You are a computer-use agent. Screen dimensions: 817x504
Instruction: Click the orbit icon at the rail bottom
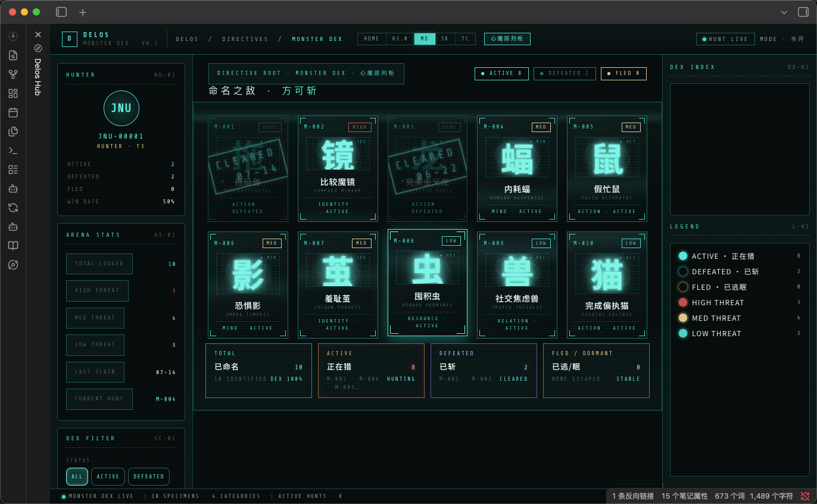(13, 265)
